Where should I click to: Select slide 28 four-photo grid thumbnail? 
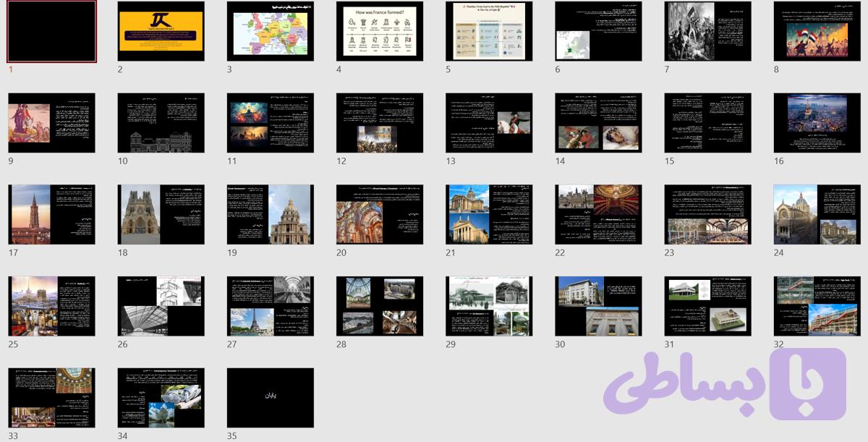tap(380, 306)
